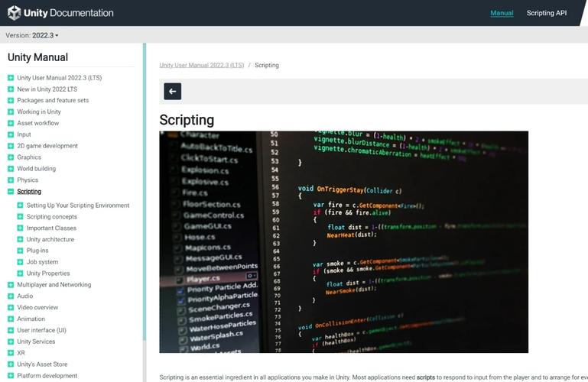Viewport: 588px width, 382px height.
Task: Open the Video overview sidebar link
Action: [37, 307]
